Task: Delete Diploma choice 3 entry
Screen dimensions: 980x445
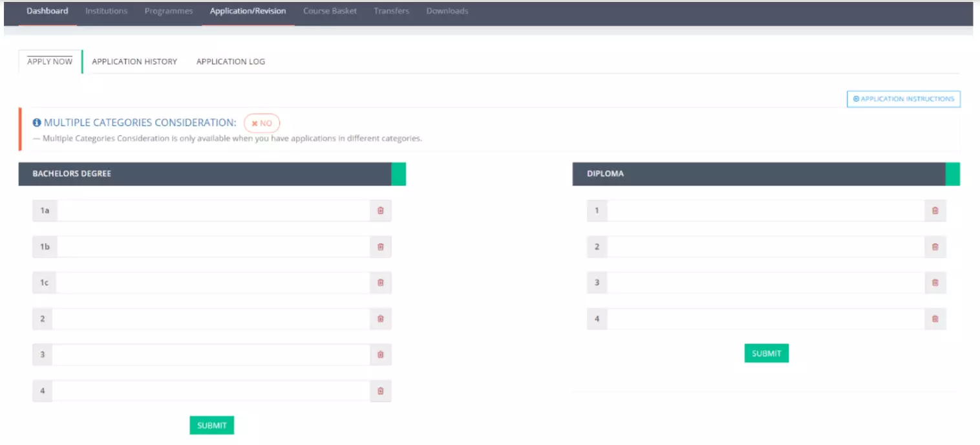Action: 935,283
